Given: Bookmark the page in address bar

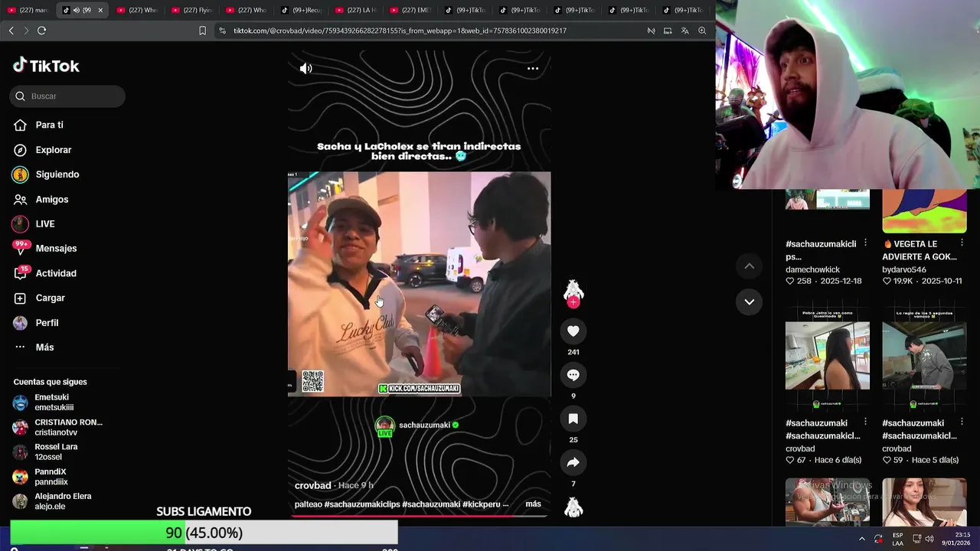Looking at the screenshot, I should [x=202, y=31].
